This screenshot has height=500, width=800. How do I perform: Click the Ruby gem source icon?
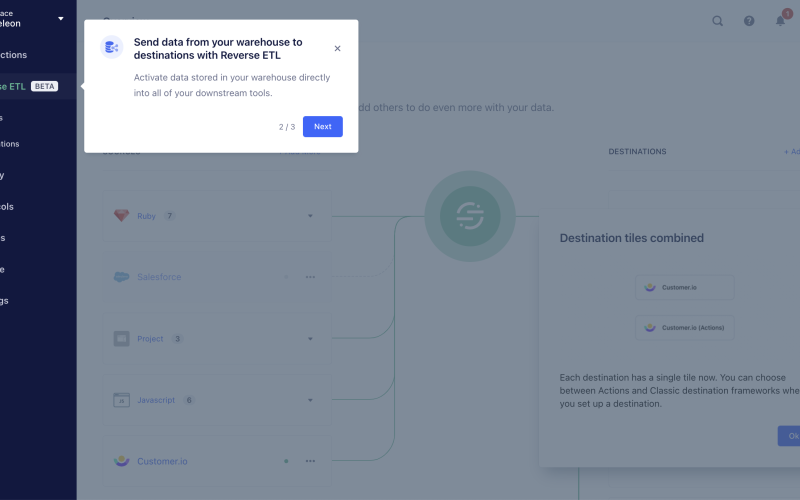coord(121,216)
